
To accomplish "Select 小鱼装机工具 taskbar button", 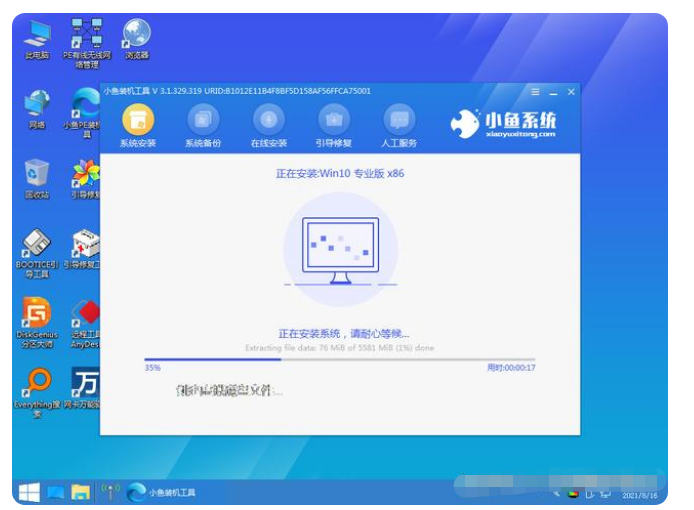I will tap(161, 492).
